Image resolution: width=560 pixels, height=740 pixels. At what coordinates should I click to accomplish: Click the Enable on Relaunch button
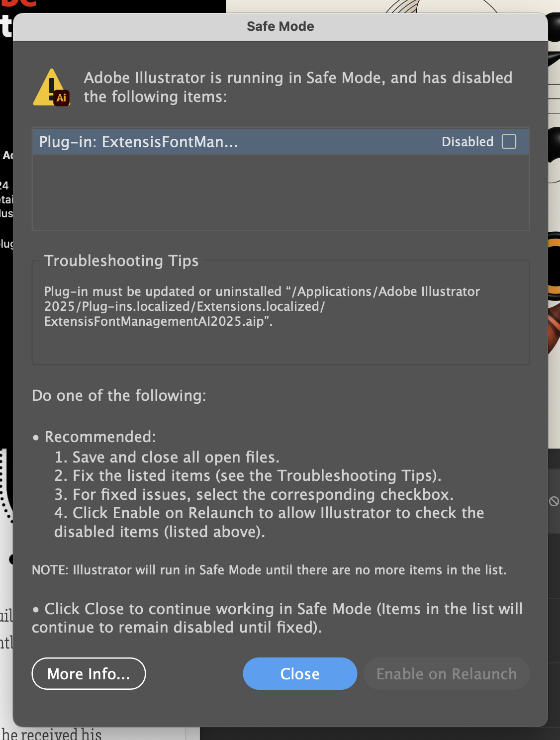(x=446, y=674)
